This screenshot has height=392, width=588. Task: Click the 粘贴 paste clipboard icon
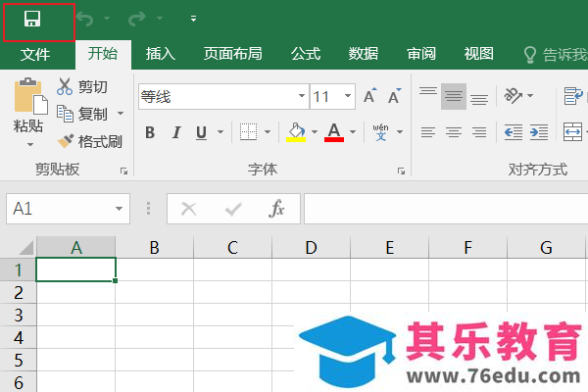30,96
